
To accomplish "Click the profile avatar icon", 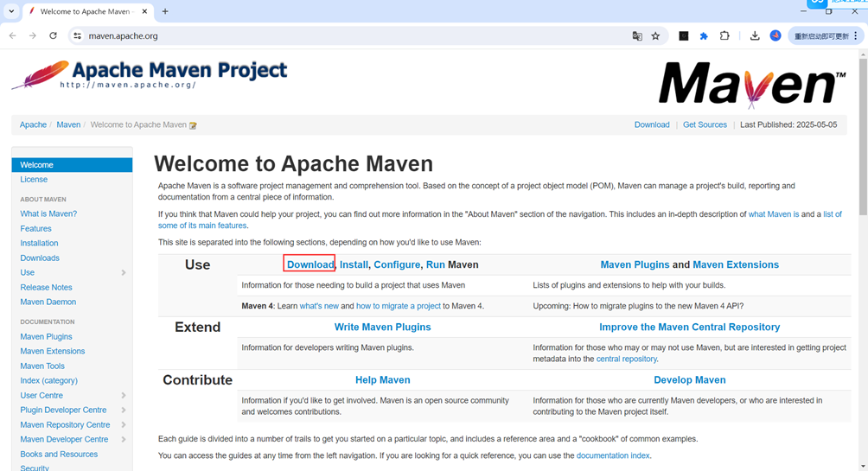I will point(775,35).
